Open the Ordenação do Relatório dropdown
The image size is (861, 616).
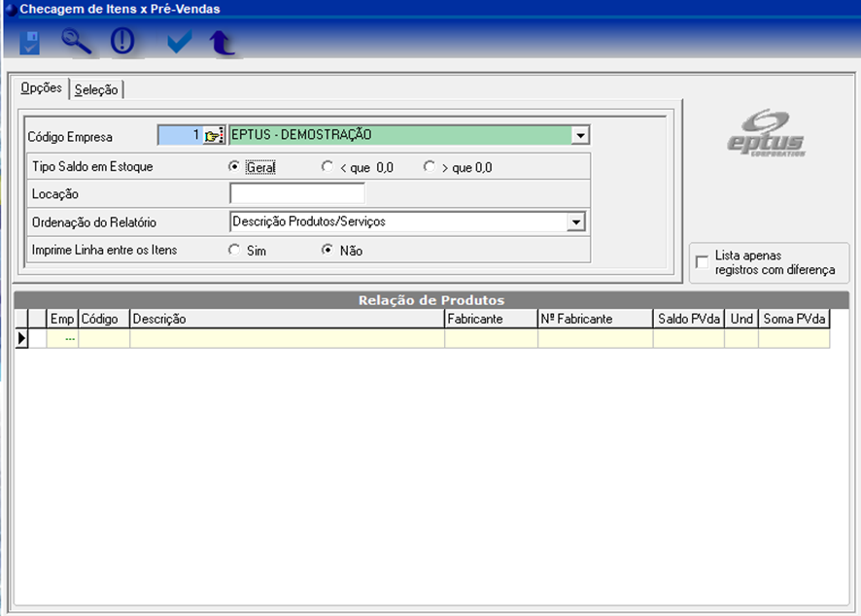576,222
